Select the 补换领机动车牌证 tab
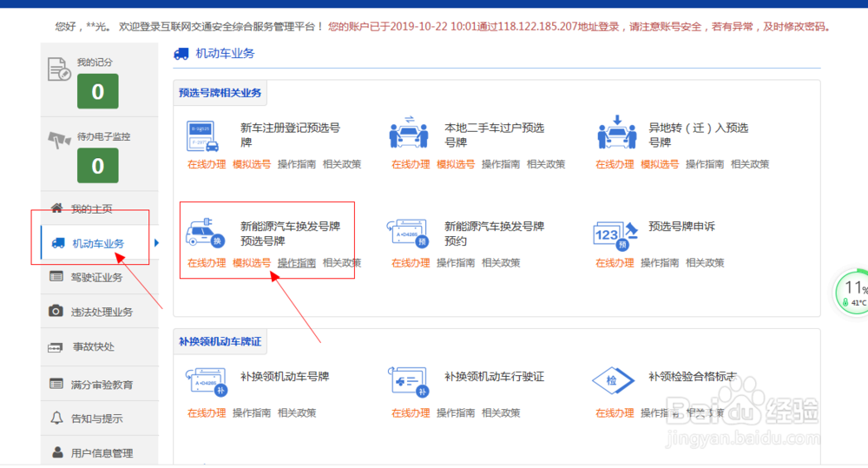The width and height of the screenshot is (868, 468). tap(220, 342)
